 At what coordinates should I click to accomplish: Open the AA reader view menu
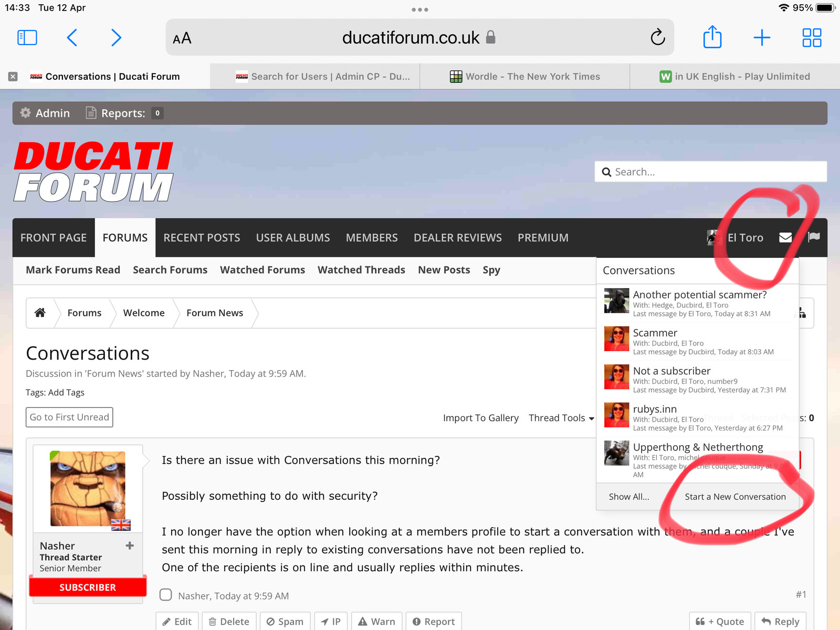182,38
